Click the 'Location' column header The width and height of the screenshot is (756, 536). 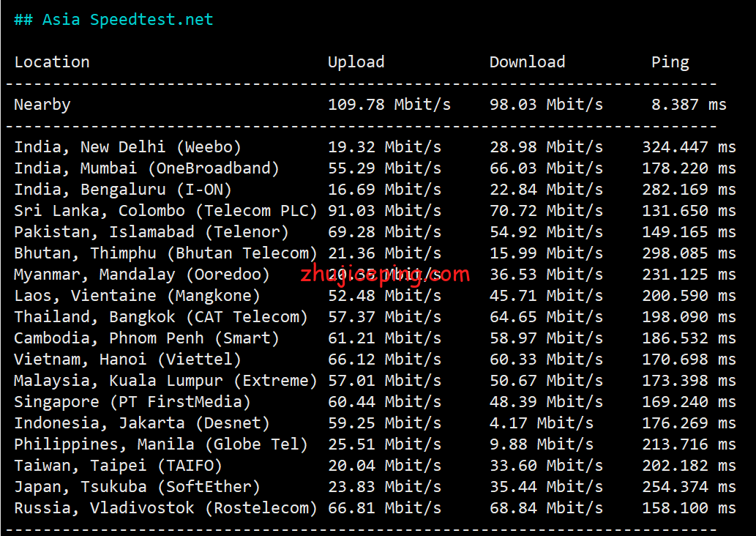point(51,62)
